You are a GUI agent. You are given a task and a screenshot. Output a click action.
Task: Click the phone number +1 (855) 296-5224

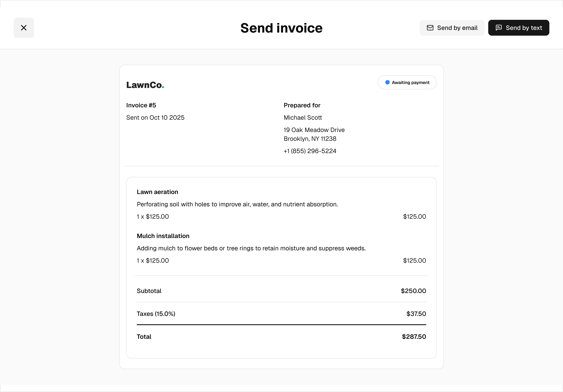coord(310,151)
